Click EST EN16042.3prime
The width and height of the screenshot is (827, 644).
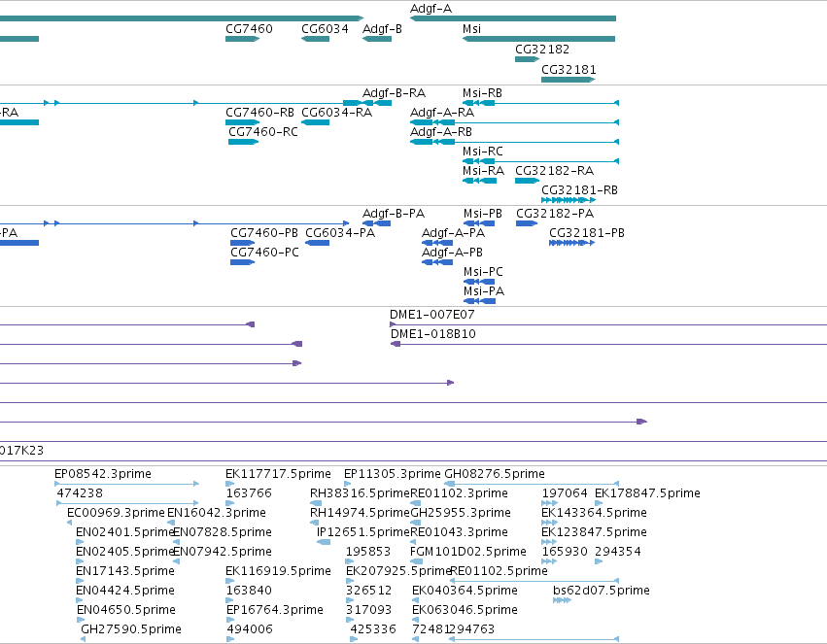tap(217, 513)
